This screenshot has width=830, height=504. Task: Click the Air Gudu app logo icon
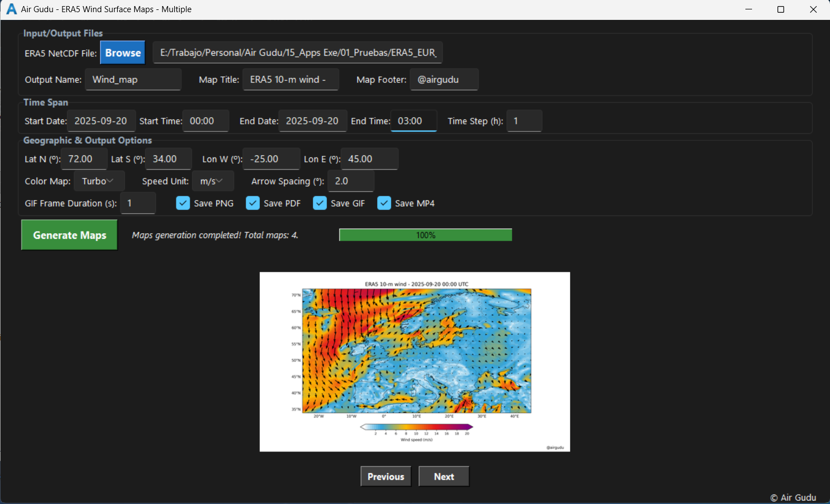(11, 9)
